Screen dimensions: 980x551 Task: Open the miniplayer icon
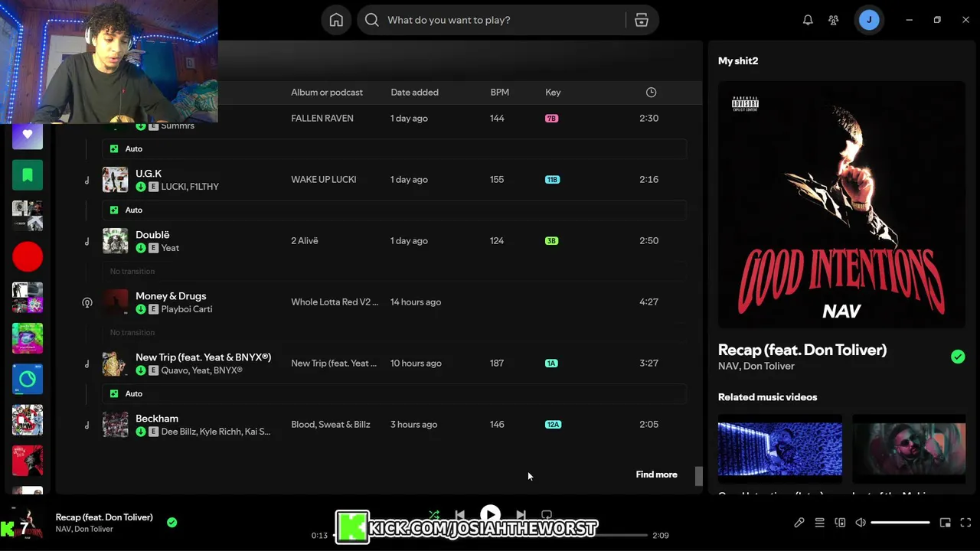click(x=946, y=523)
